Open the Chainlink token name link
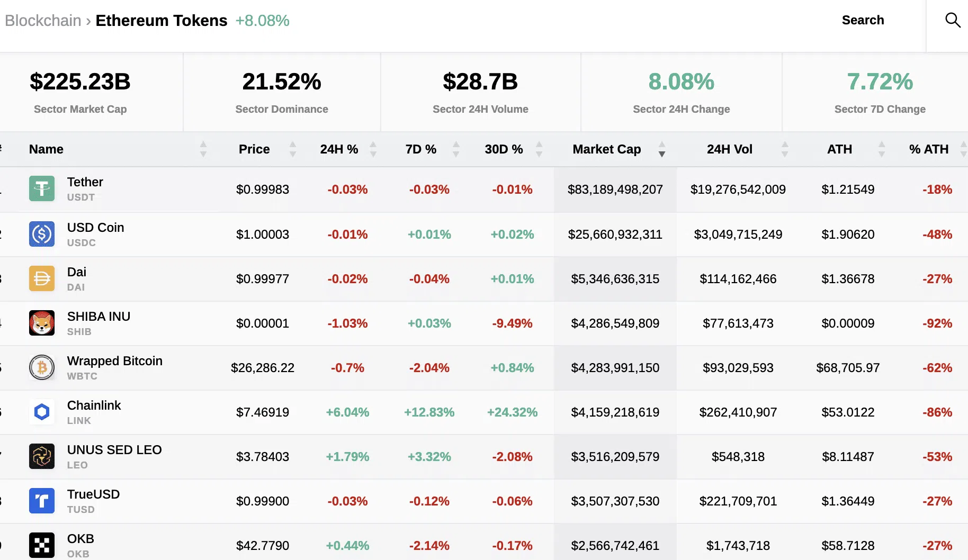 pyautogui.click(x=94, y=405)
